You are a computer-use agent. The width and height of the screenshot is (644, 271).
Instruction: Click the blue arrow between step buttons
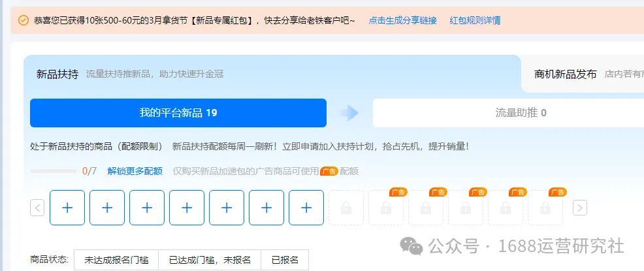[x=349, y=113]
